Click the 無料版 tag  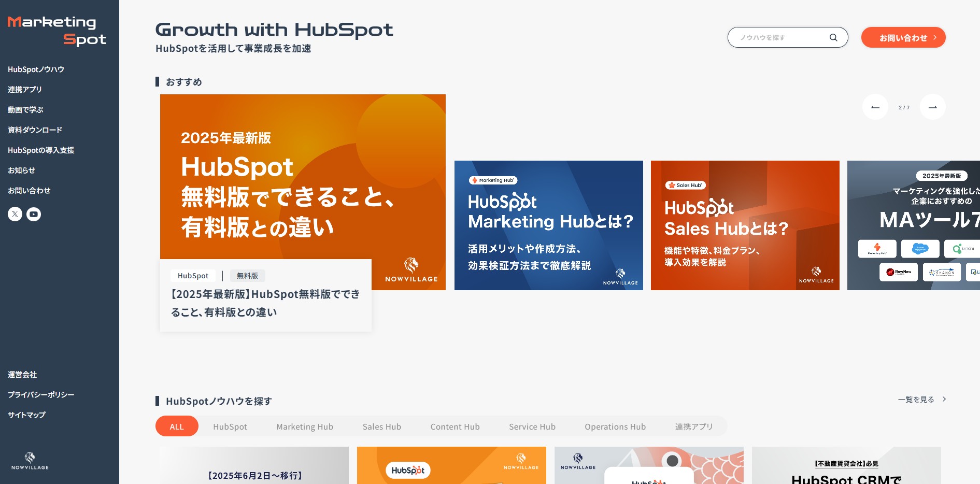247,276
